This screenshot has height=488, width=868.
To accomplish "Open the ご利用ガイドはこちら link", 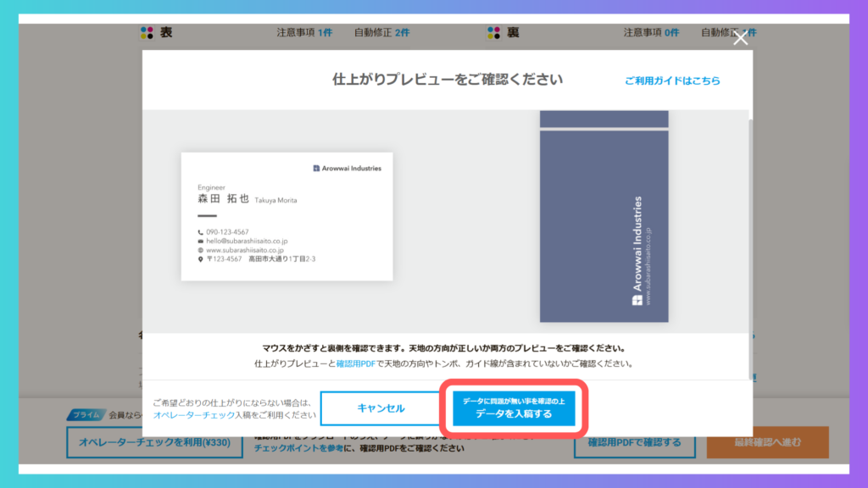I will point(672,81).
